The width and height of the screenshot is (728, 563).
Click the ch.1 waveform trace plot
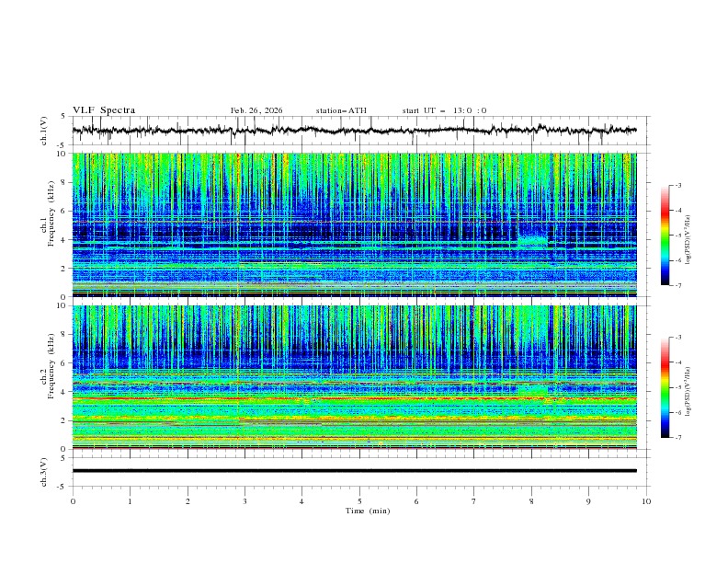tap(354, 131)
